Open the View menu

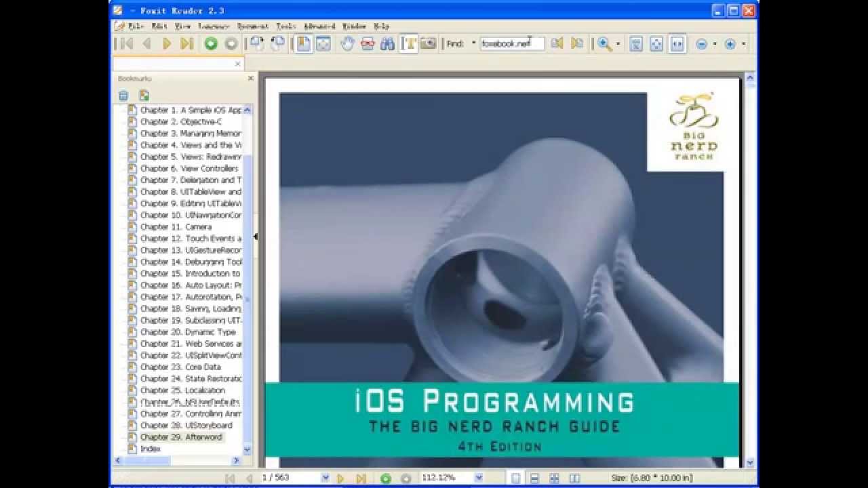(x=182, y=26)
